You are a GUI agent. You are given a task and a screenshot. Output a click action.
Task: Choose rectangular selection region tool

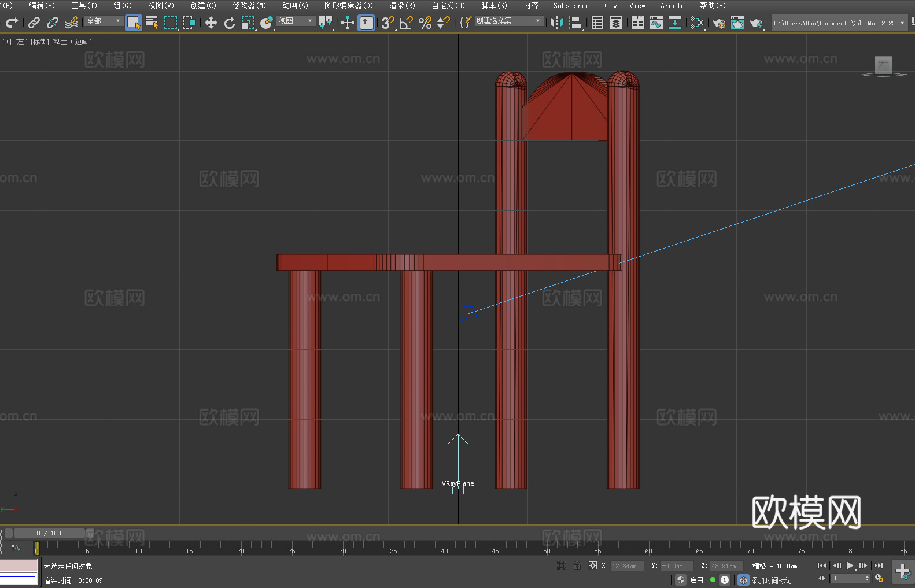[x=171, y=23]
